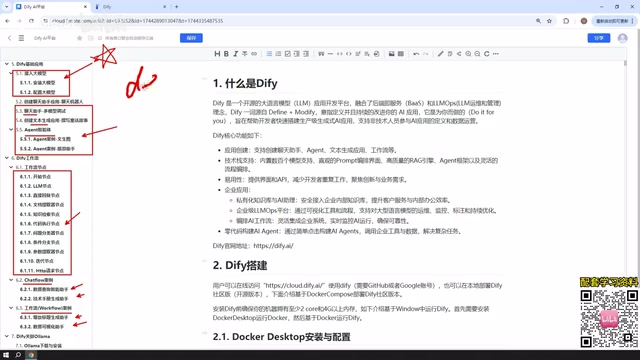Jump to outline item 5.1.2
The height and width of the screenshot is (360, 640).
(x=38, y=92)
